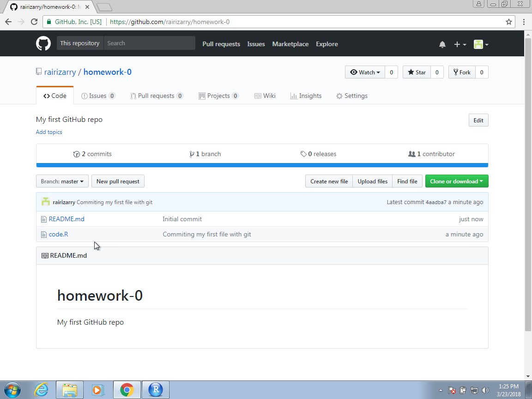Edit the repository description
The image size is (532, 399).
(x=478, y=120)
